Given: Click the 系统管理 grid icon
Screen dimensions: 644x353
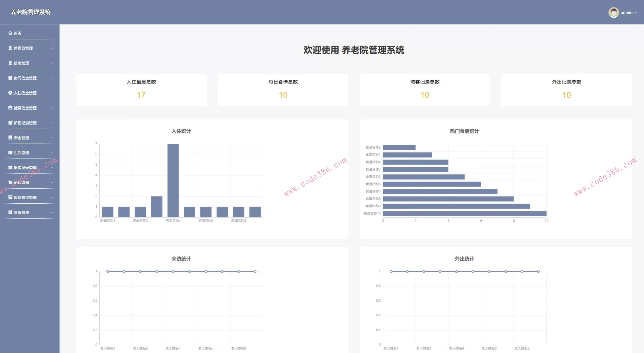Looking at the screenshot, I should (10, 212).
